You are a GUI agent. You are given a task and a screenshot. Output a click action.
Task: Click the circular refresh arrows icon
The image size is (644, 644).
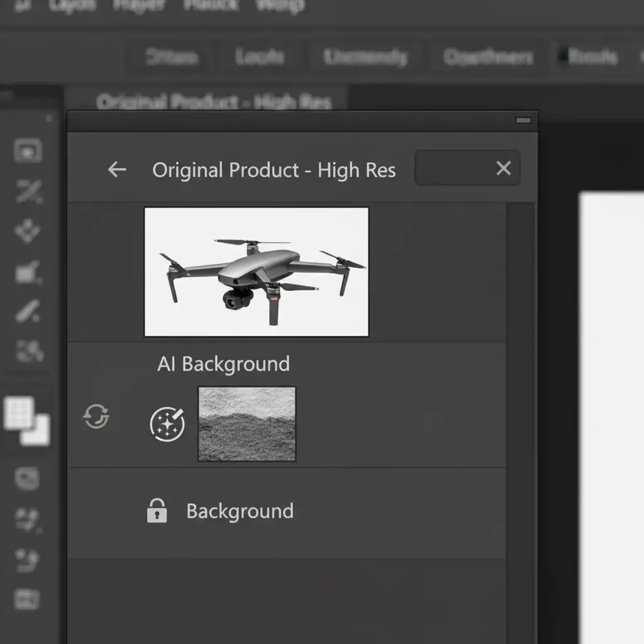96,416
